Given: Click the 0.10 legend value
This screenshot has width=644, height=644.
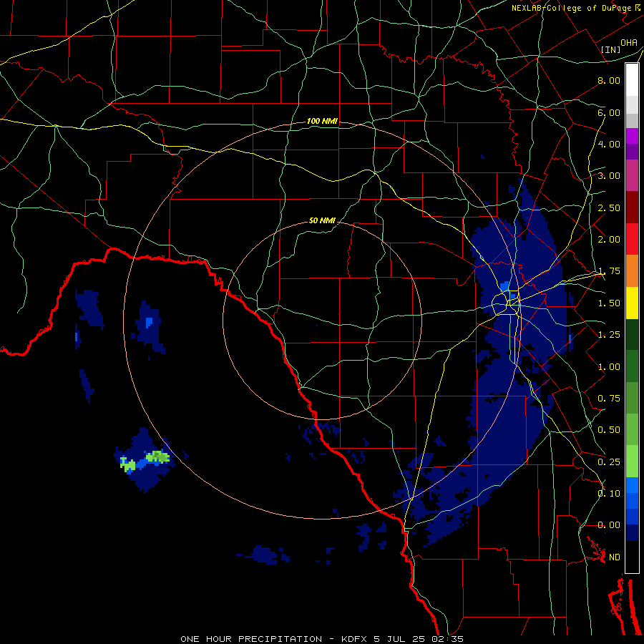Looking at the screenshot, I should (x=609, y=494).
